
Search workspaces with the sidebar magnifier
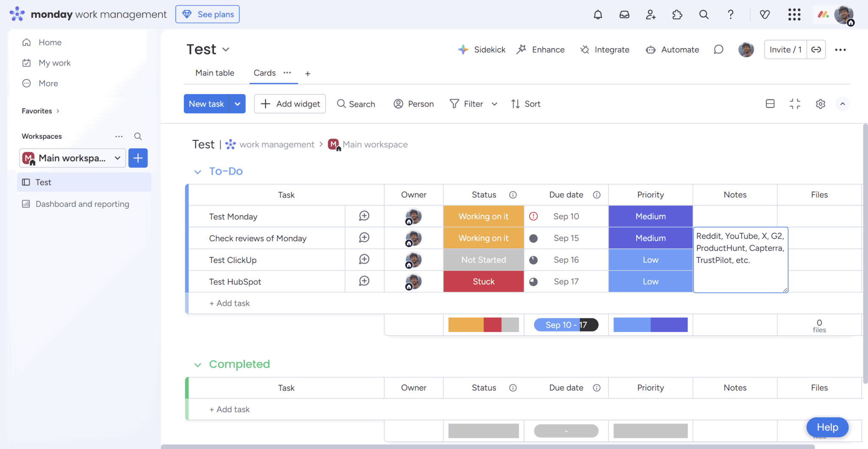click(138, 136)
